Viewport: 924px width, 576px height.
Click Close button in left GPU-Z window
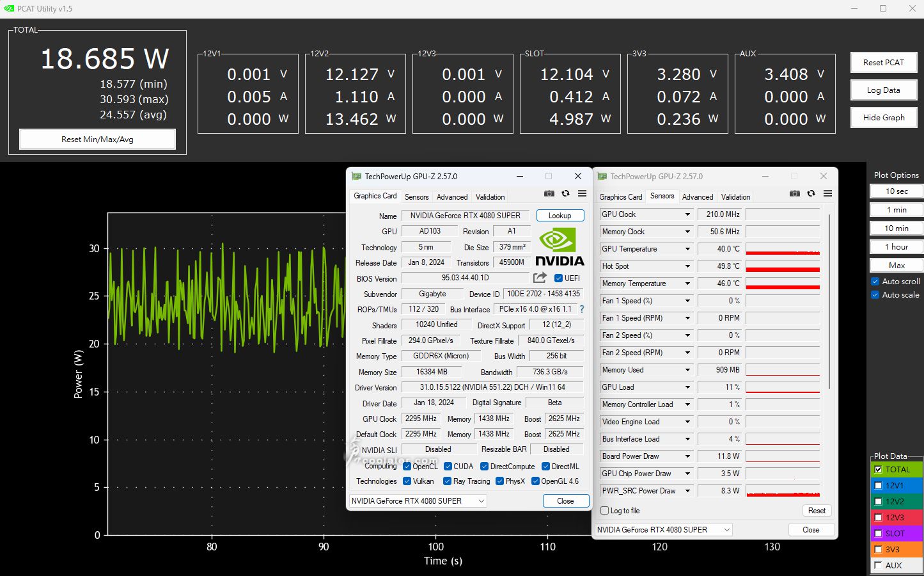coord(565,501)
